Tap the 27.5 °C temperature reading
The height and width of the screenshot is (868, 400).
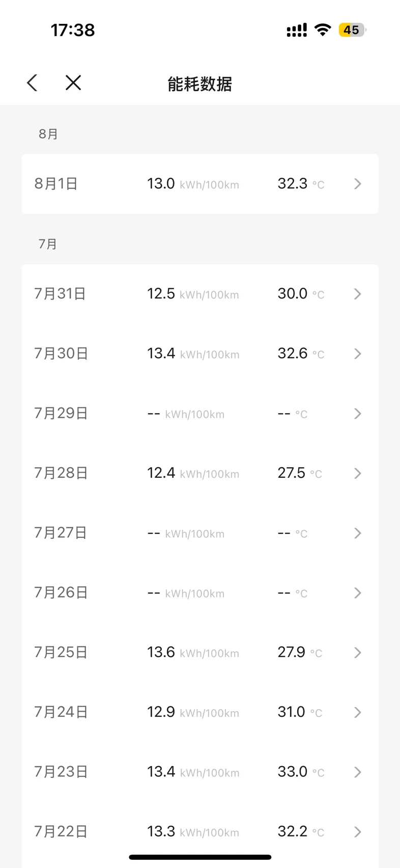pos(300,473)
